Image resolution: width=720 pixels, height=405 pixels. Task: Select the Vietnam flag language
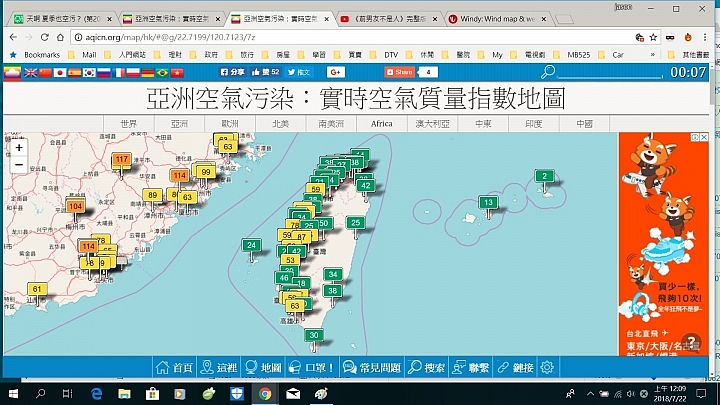pyautogui.click(x=177, y=73)
